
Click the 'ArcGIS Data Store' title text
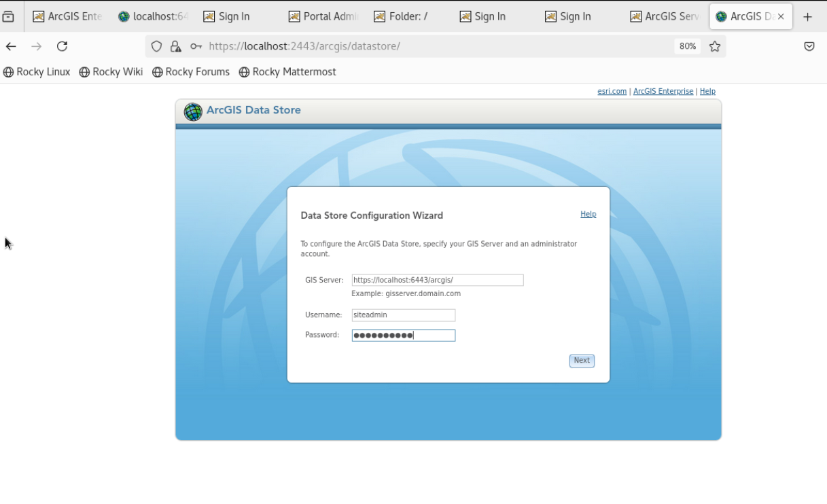coord(253,110)
